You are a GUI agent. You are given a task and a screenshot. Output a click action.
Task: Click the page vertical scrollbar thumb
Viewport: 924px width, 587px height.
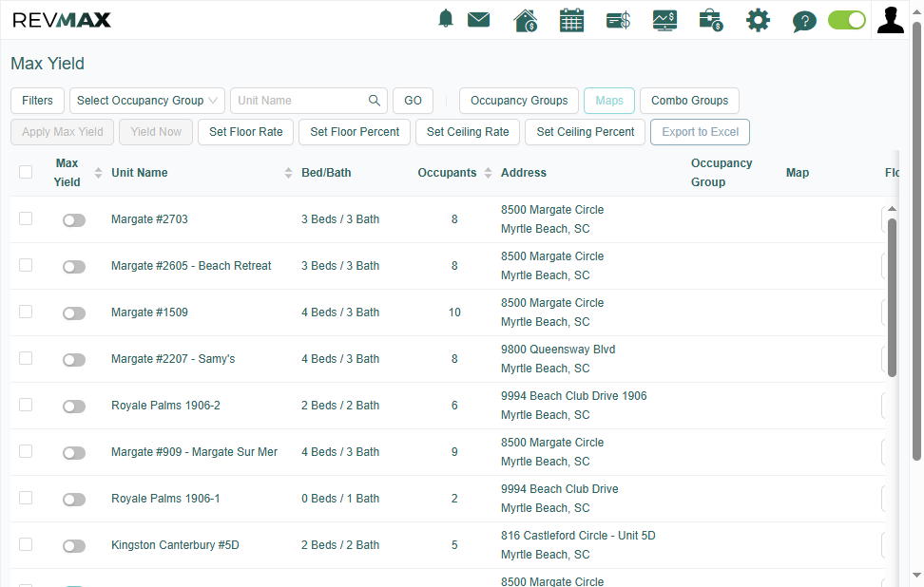[916, 241]
